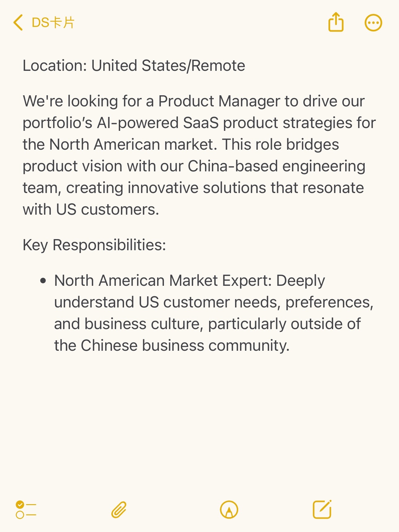
Task: Return to the DS卡片 folder
Action: [x=53, y=23]
